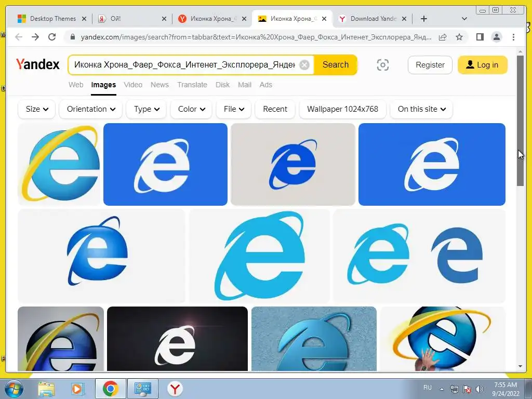Open the Chrome profile avatar

tap(497, 37)
